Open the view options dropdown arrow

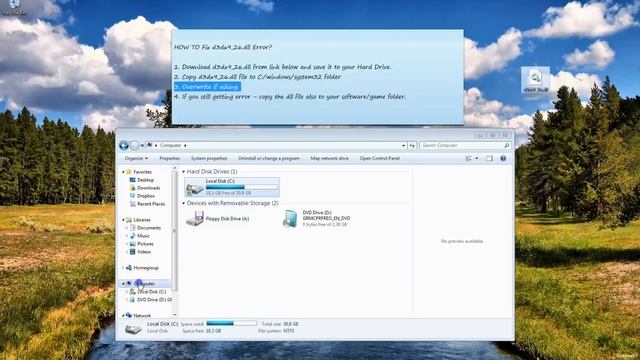pyautogui.click(x=477, y=158)
